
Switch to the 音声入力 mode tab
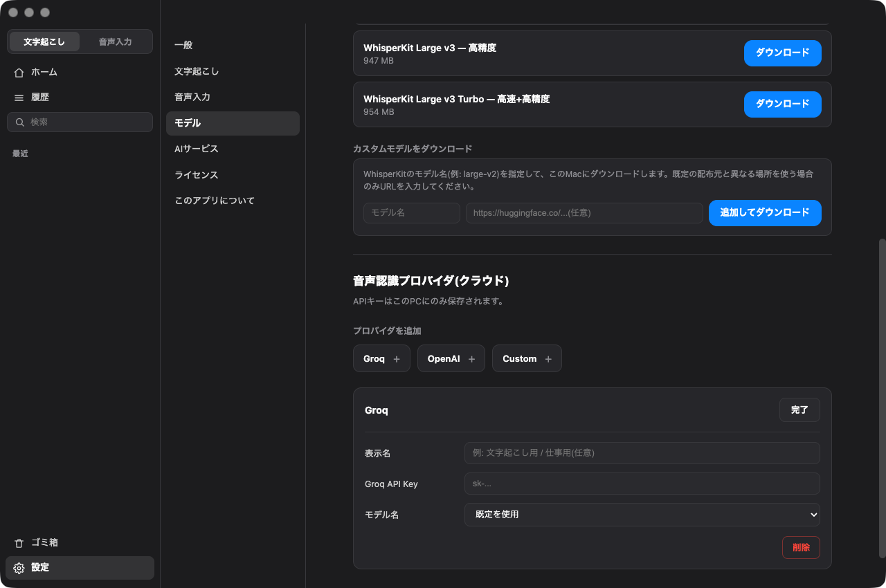click(x=116, y=42)
